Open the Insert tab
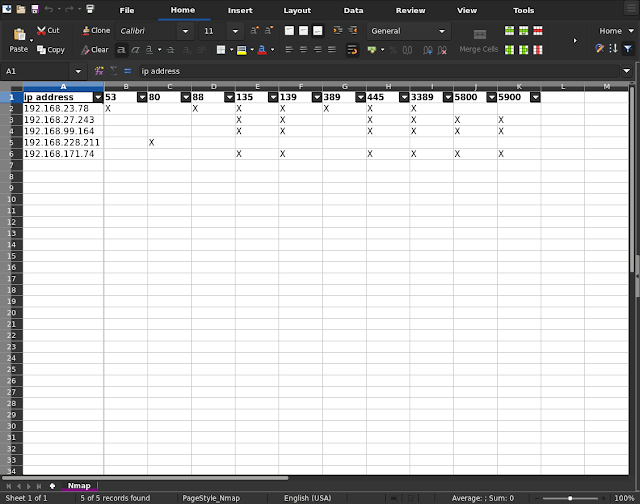The image size is (640, 504). [240, 10]
